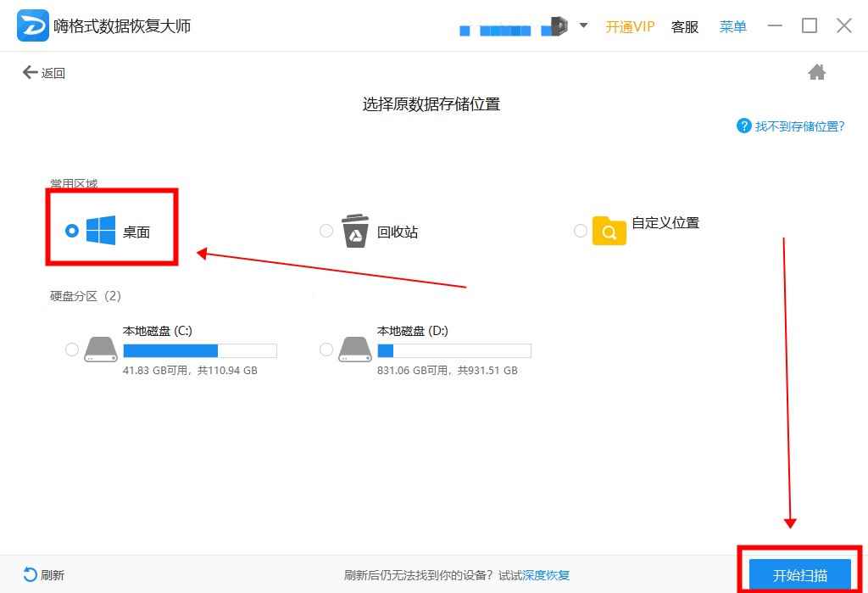
Task: Choose the 本地磁盘 (C:) radio button
Action: pos(72,350)
